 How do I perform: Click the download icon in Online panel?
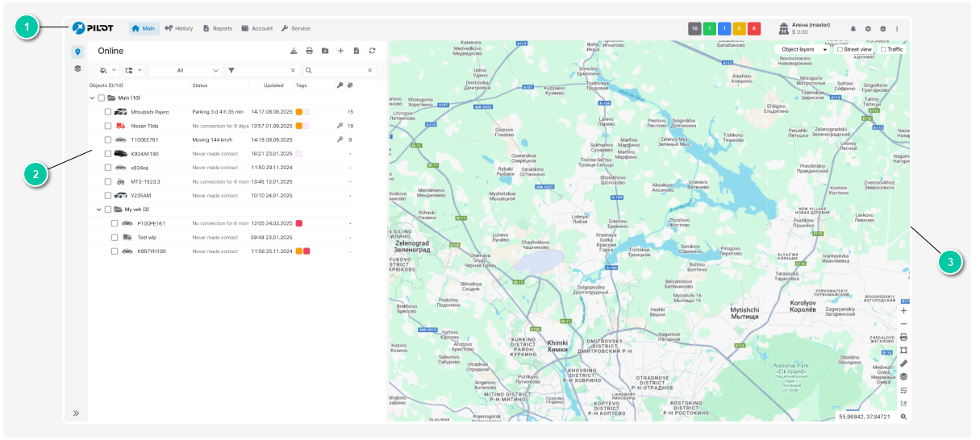pyautogui.click(x=294, y=51)
